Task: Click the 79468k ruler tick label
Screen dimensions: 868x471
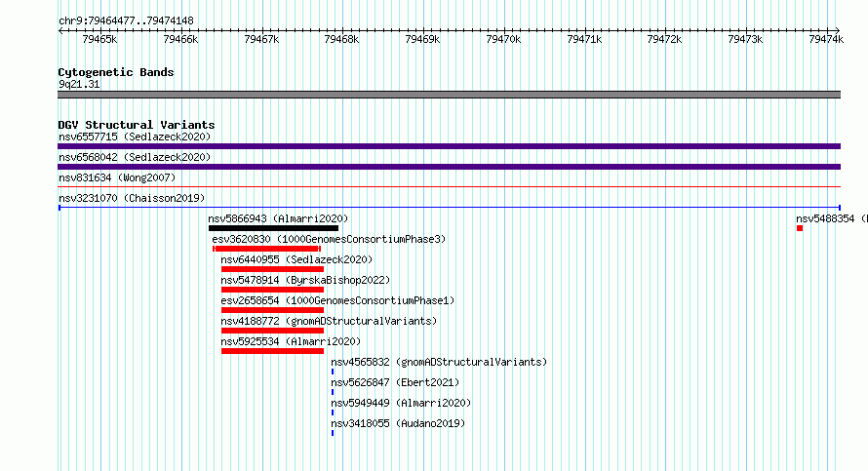Action: tap(341, 39)
